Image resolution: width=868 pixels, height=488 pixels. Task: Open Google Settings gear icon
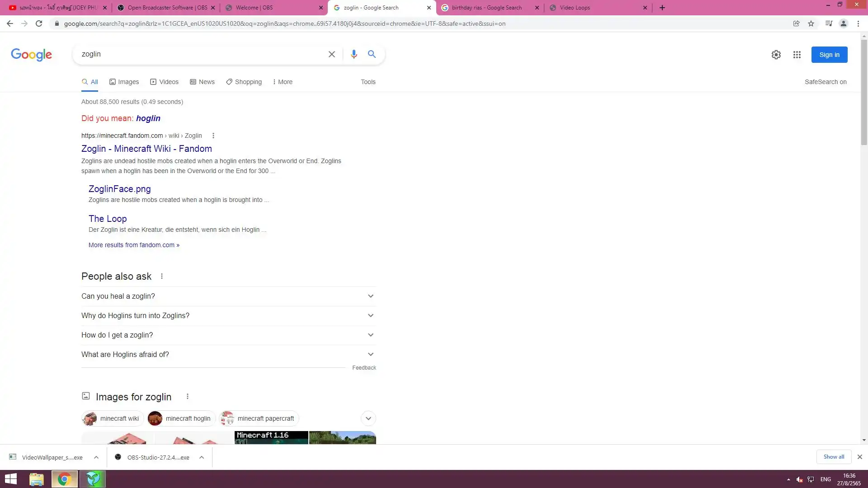[776, 55]
